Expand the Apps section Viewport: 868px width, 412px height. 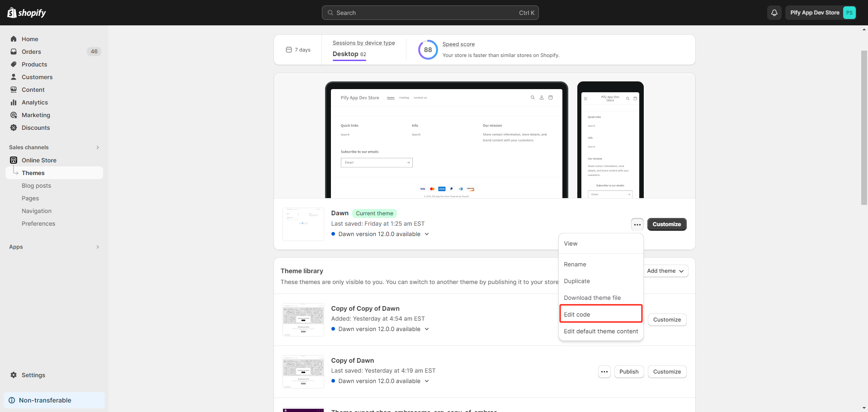pyautogui.click(x=98, y=247)
